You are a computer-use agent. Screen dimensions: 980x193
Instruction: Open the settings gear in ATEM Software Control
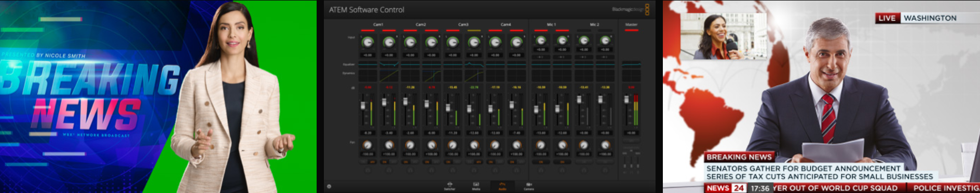329,186
